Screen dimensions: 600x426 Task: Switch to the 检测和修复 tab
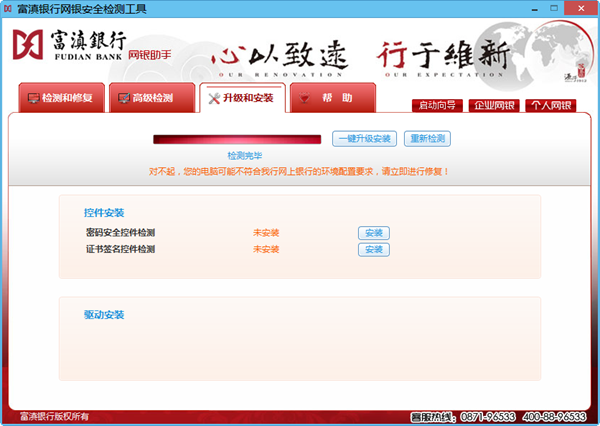coord(63,99)
